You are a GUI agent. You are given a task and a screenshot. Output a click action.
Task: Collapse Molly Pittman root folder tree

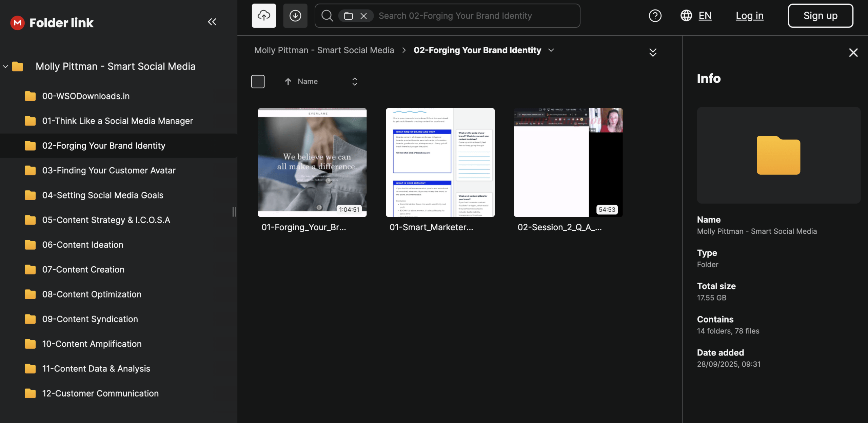[x=5, y=66]
